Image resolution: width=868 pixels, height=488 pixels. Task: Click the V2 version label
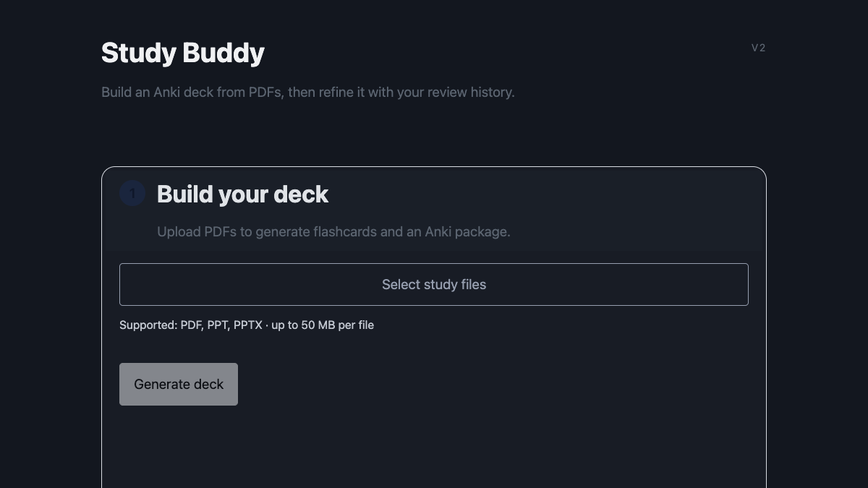tap(758, 48)
